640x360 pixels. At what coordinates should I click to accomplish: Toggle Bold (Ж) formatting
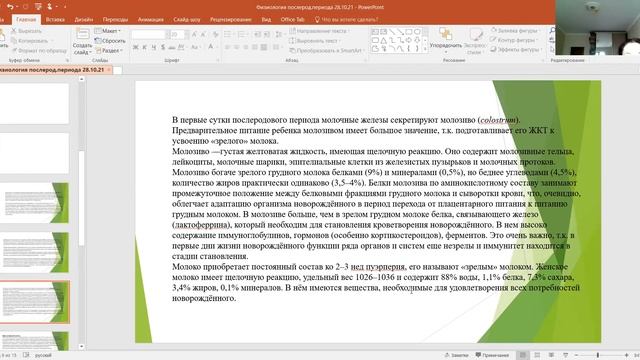136,47
